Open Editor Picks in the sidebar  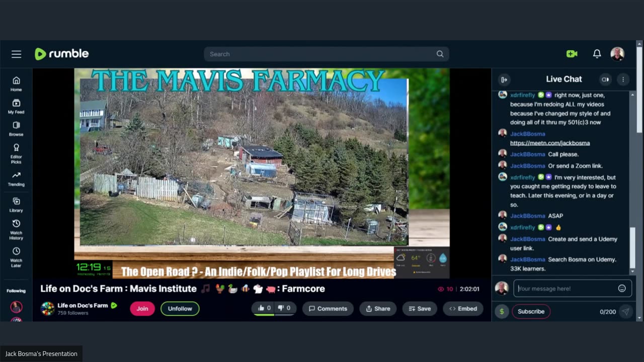(x=16, y=153)
